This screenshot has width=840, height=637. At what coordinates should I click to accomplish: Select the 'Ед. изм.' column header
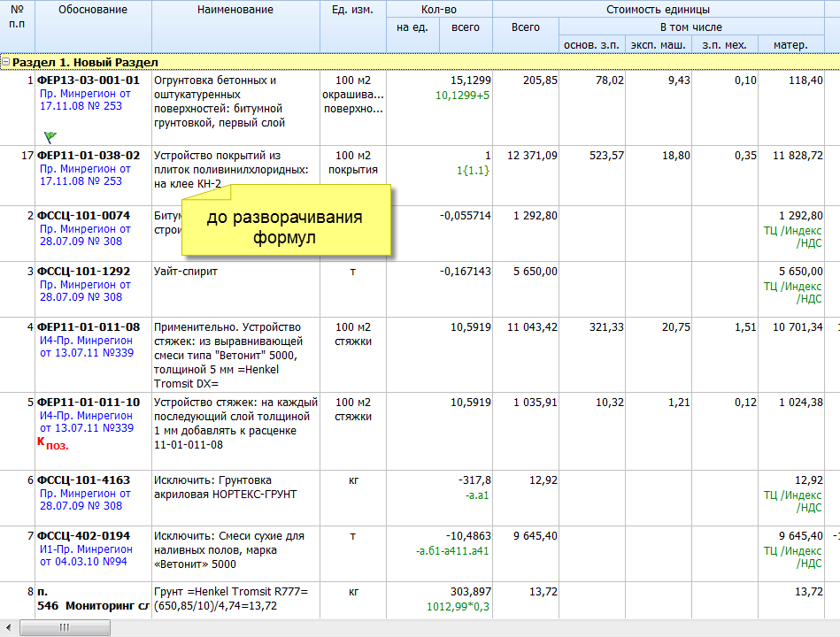[352, 27]
